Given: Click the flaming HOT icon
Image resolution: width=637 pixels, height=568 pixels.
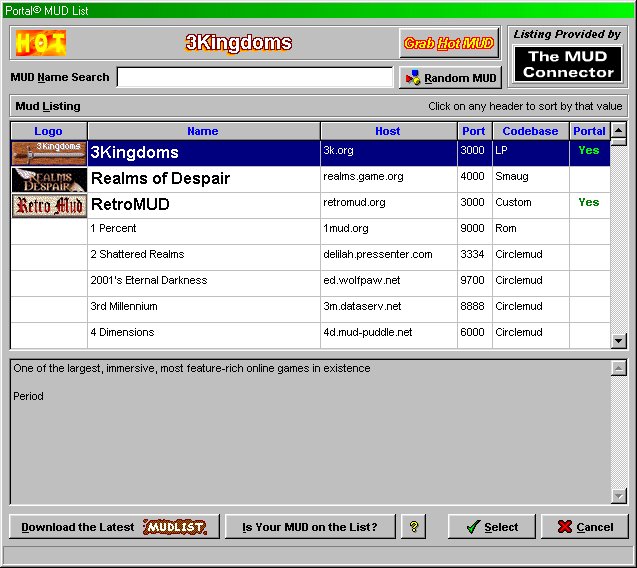Looking at the screenshot, I should coord(41,43).
